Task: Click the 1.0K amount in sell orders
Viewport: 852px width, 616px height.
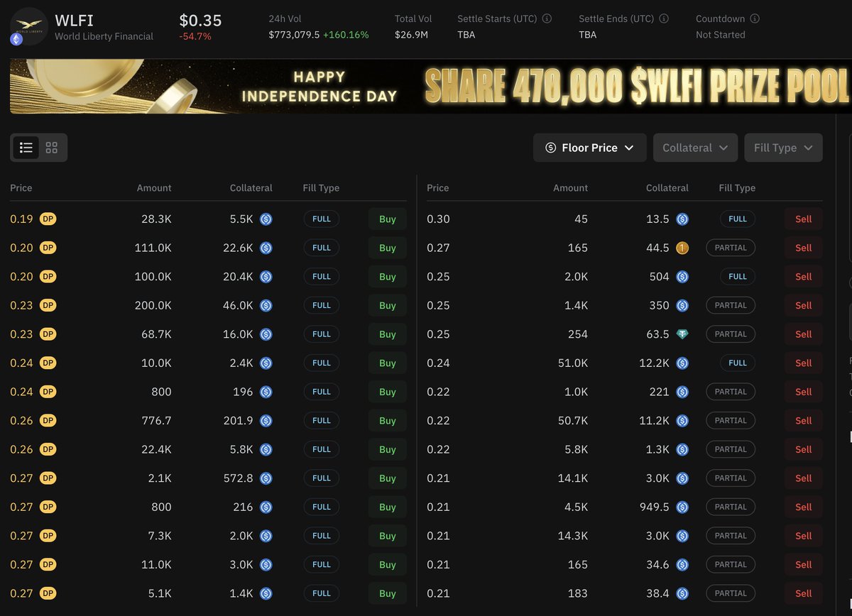Action: 577,392
